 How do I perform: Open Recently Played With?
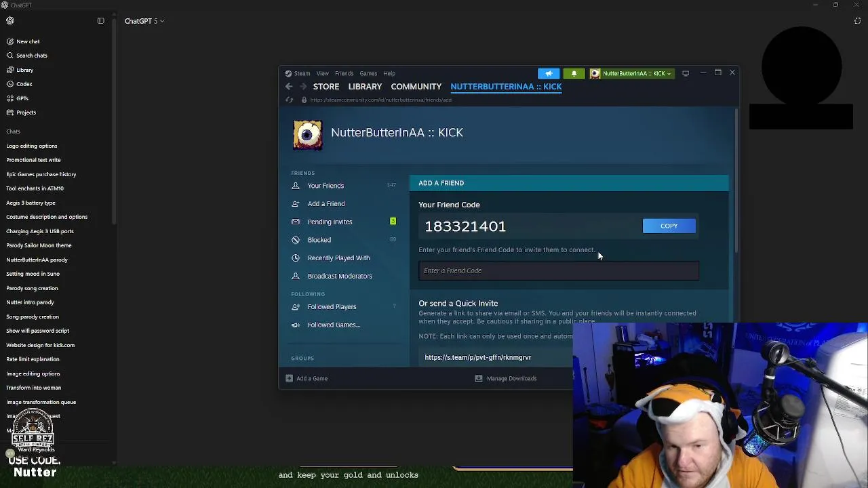coord(338,258)
